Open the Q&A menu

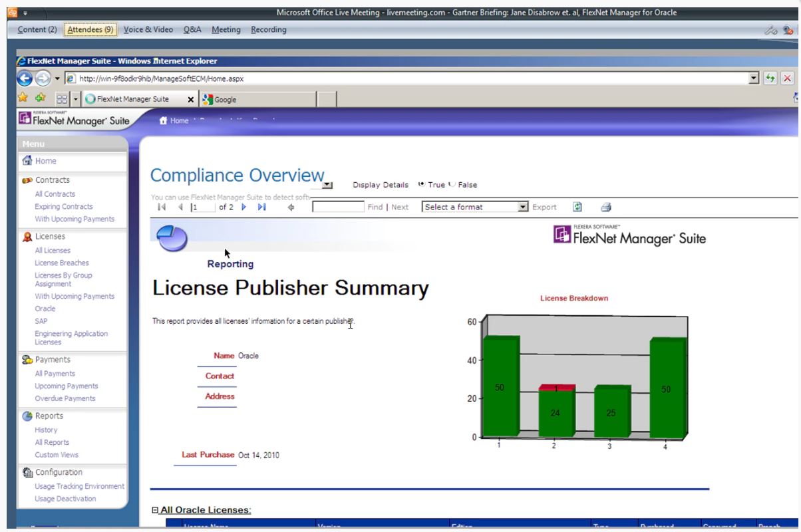pyautogui.click(x=192, y=29)
